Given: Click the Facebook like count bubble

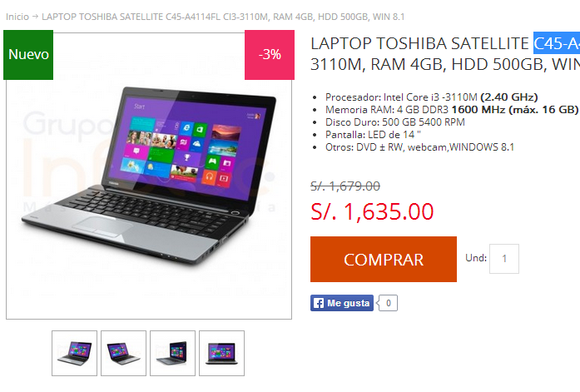Looking at the screenshot, I should pos(388,303).
